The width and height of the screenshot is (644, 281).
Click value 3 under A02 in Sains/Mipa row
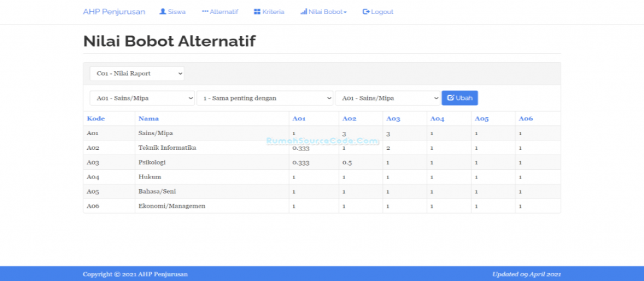[344, 133]
